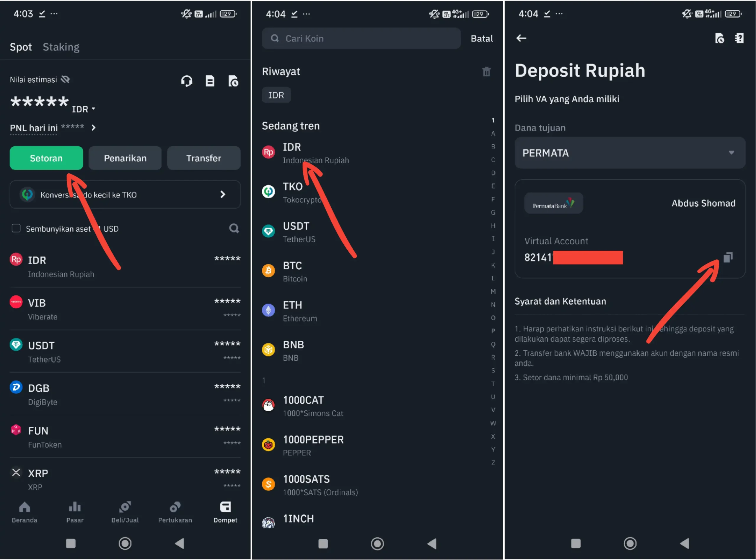Open IDR Indonesian Rupiah row in wallet
Screen dimensions: 756x560
[125, 267]
